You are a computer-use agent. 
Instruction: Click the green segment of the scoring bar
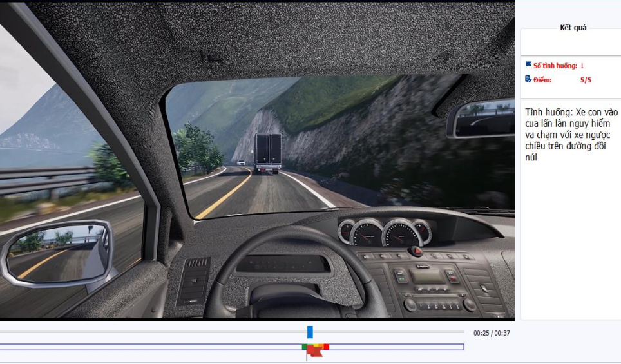pos(304,347)
